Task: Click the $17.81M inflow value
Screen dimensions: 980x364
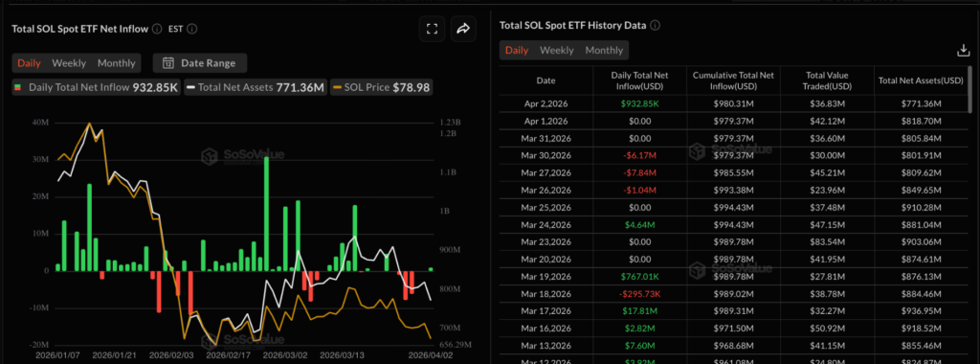Action: [639, 311]
